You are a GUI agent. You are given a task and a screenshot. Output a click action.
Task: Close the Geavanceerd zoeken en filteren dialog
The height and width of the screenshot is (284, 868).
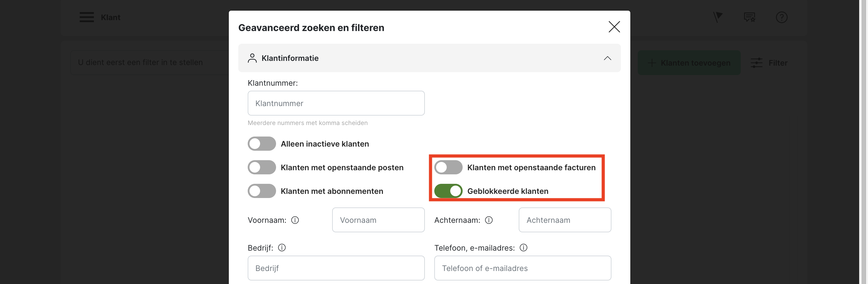click(x=614, y=27)
